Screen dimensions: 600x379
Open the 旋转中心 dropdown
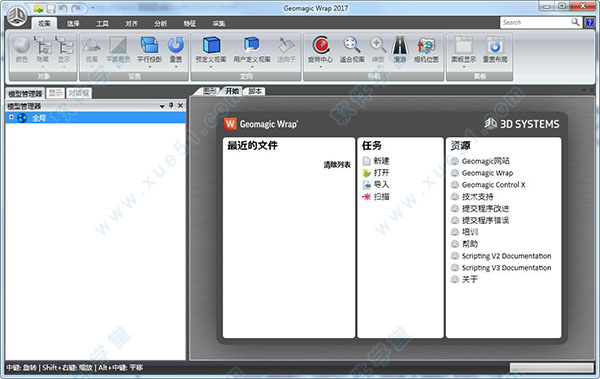pos(321,67)
